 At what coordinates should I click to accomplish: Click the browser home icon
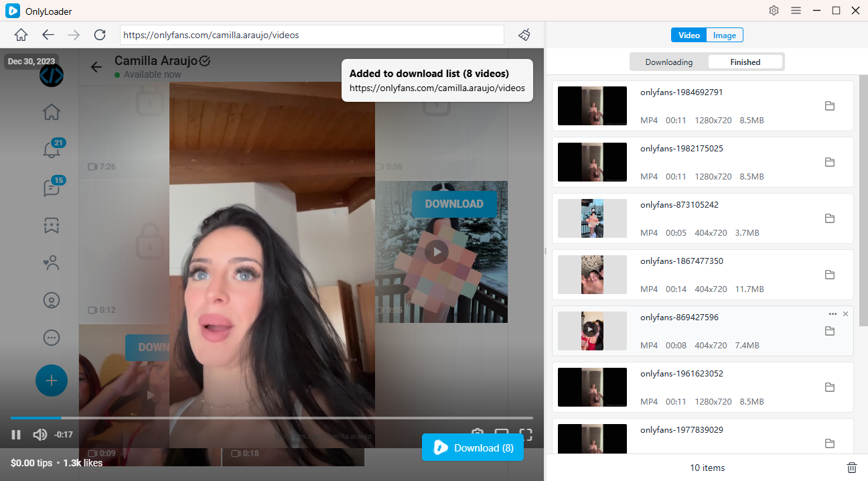(x=21, y=35)
